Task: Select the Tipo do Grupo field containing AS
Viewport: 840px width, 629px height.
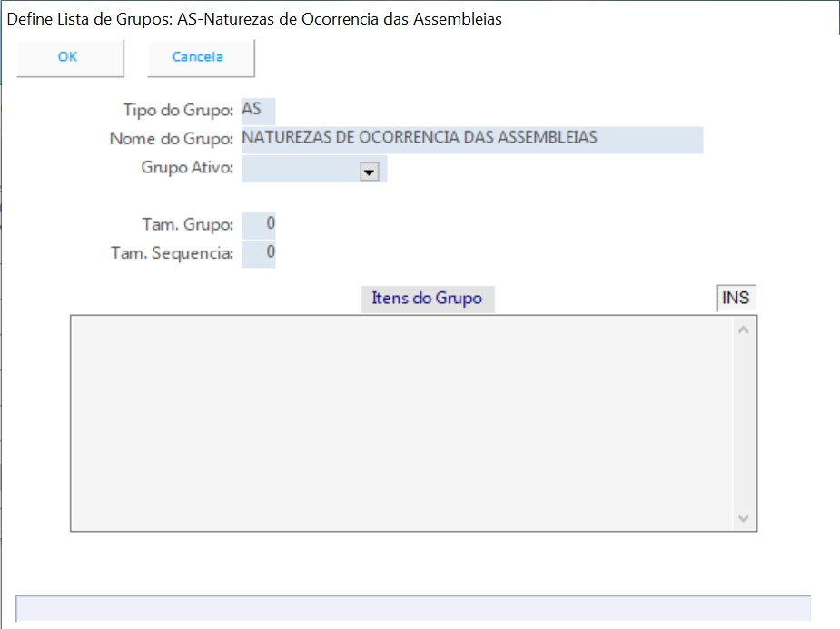Action: tap(258, 110)
